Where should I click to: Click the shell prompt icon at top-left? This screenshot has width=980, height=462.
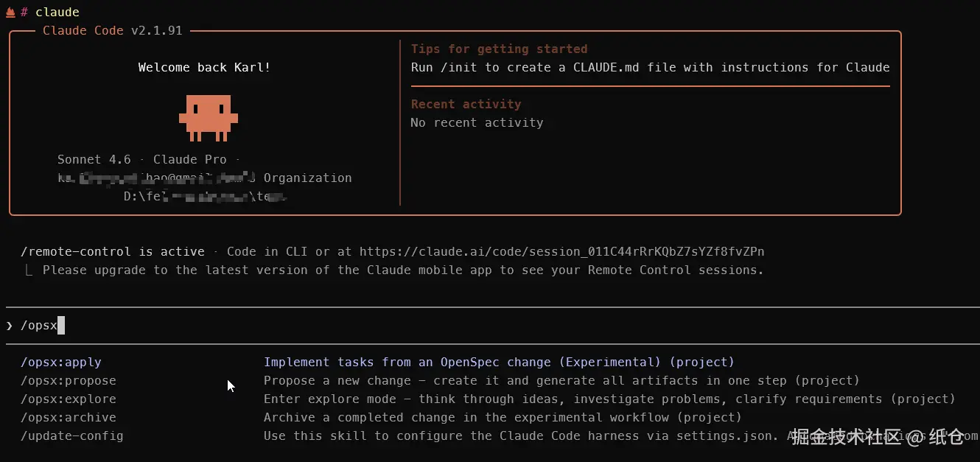tap(10, 12)
